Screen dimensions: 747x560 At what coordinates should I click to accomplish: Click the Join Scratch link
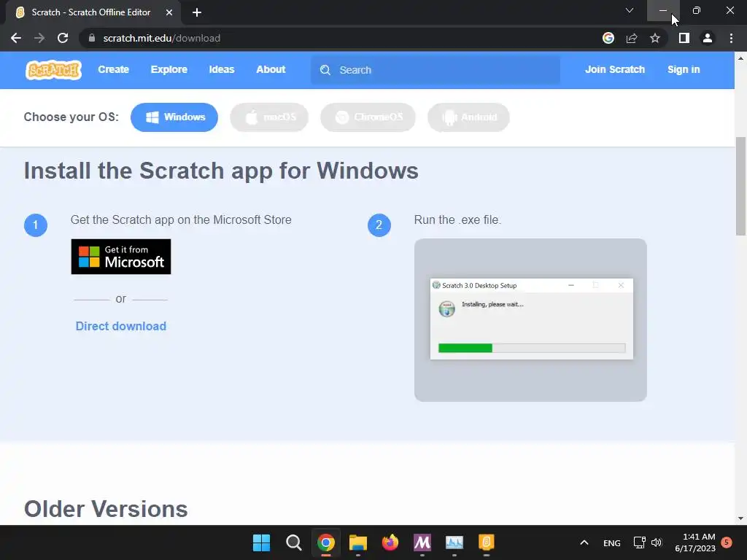614,69
